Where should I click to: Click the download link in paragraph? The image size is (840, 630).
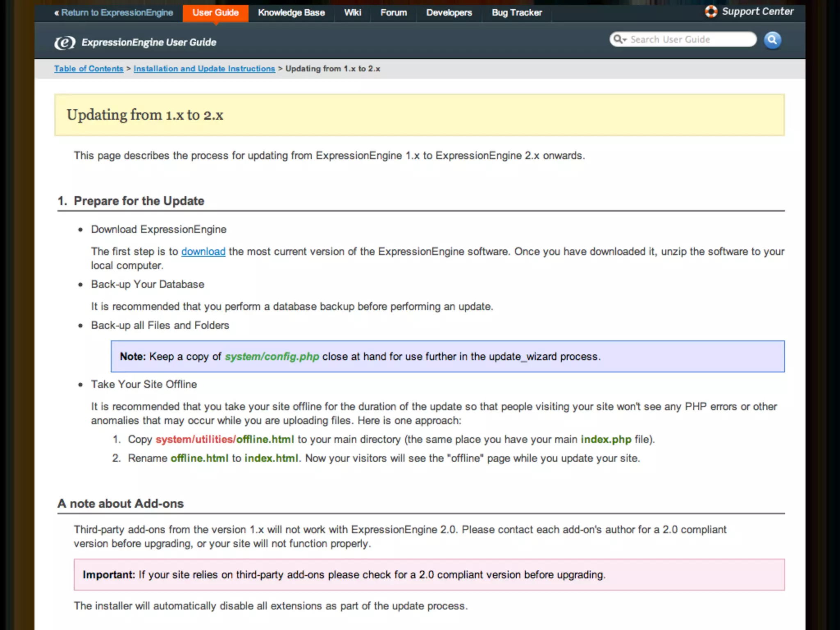click(203, 251)
